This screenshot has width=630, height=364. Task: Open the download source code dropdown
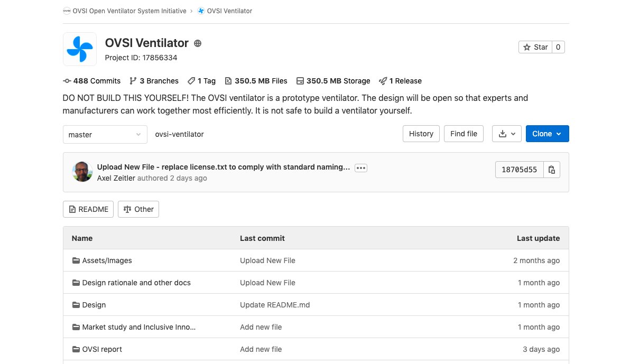(x=507, y=134)
